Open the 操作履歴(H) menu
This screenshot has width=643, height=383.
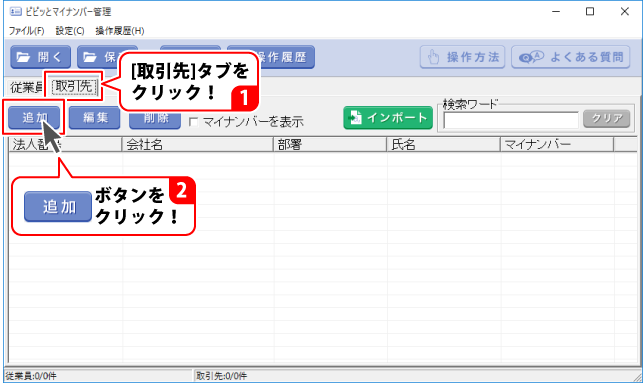120,31
